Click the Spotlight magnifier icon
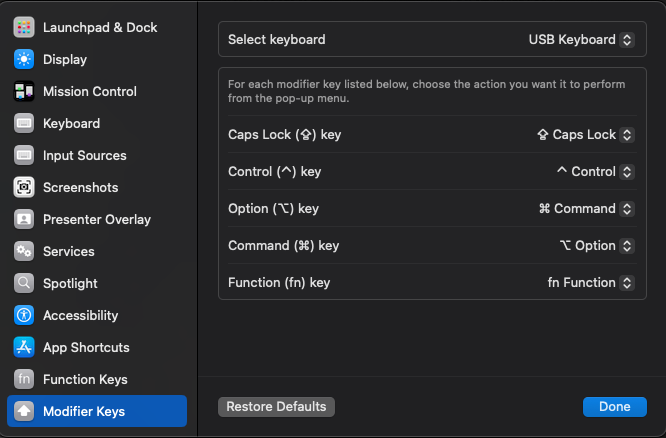 [24, 283]
